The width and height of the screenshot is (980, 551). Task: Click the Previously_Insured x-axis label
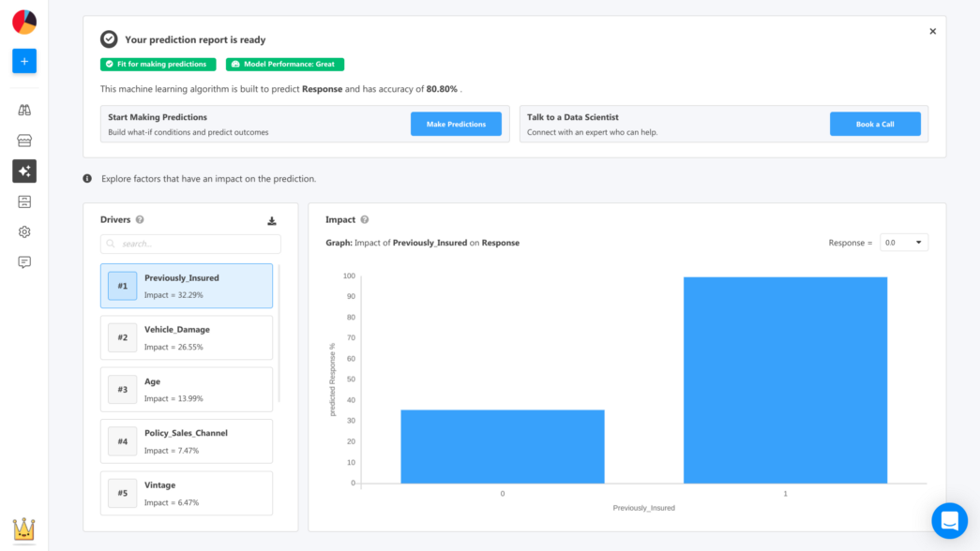[x=643, y=508]
